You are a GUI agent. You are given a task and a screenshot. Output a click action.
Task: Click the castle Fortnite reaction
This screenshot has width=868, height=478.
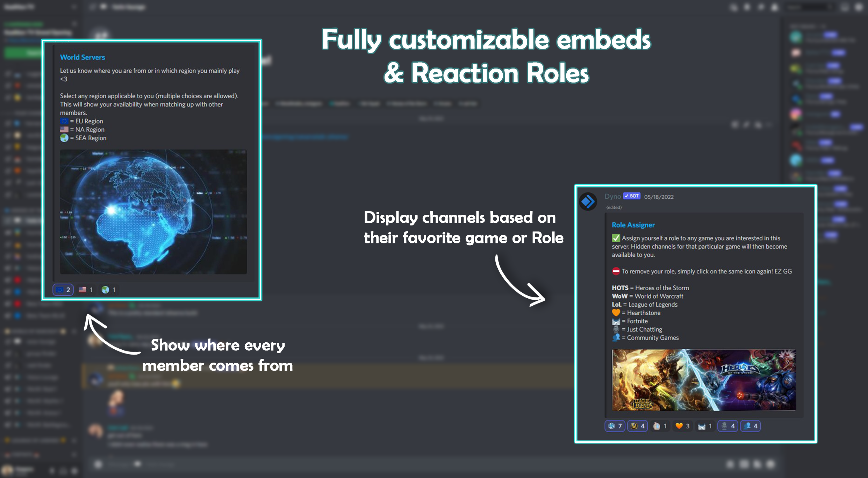705,426
